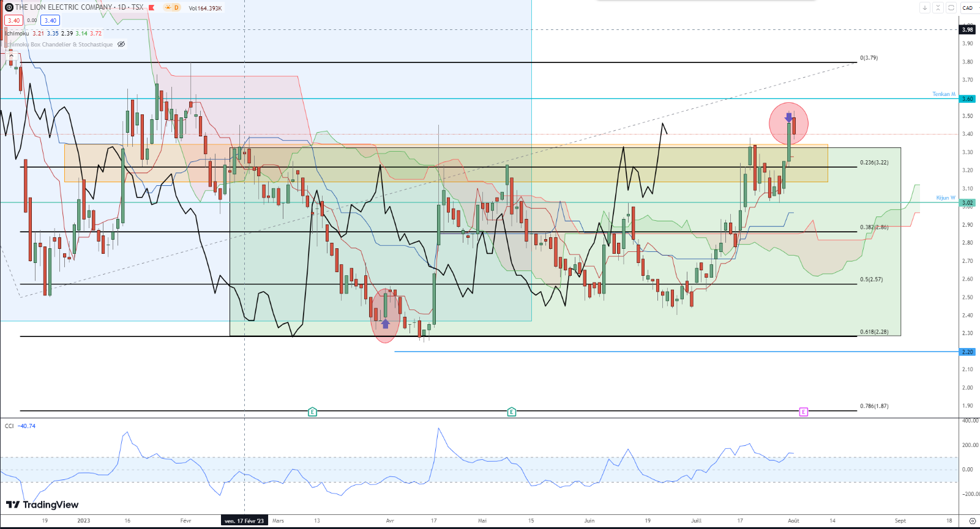Viewport: 980px width, 529px height.
Task: Click the title THE LION ELECTRIC COMPANY
Action: (64, 7)
